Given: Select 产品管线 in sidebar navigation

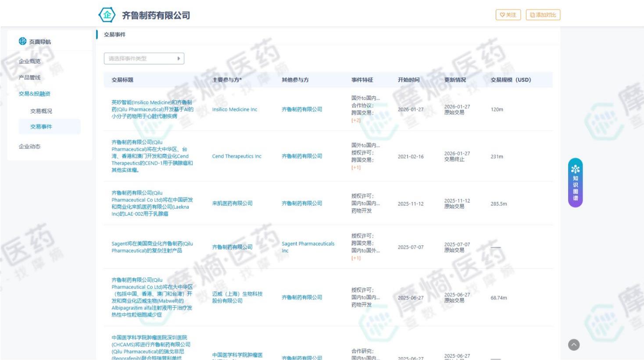Looking at the screenshot, I should click(29, 78).
